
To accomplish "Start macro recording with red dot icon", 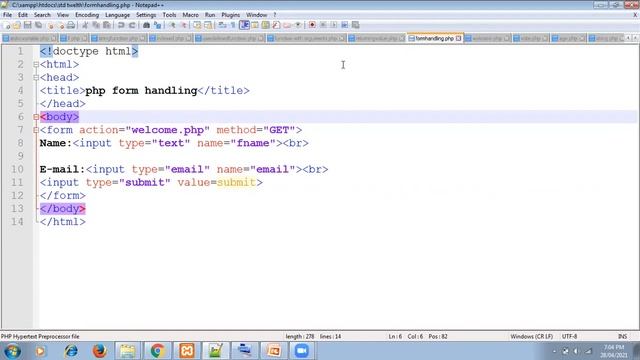I will pyautogui.click(x=312, y=25).
